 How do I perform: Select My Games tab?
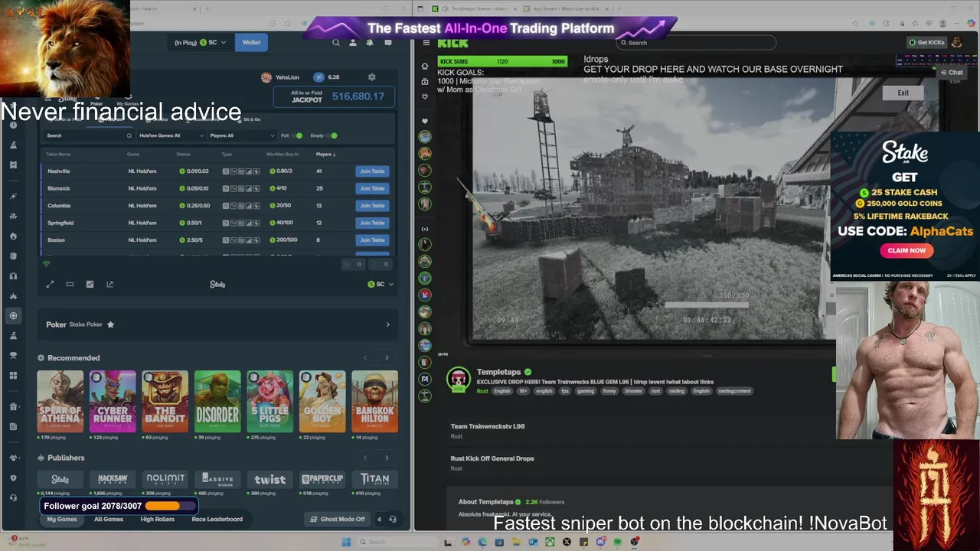(62, 519)
